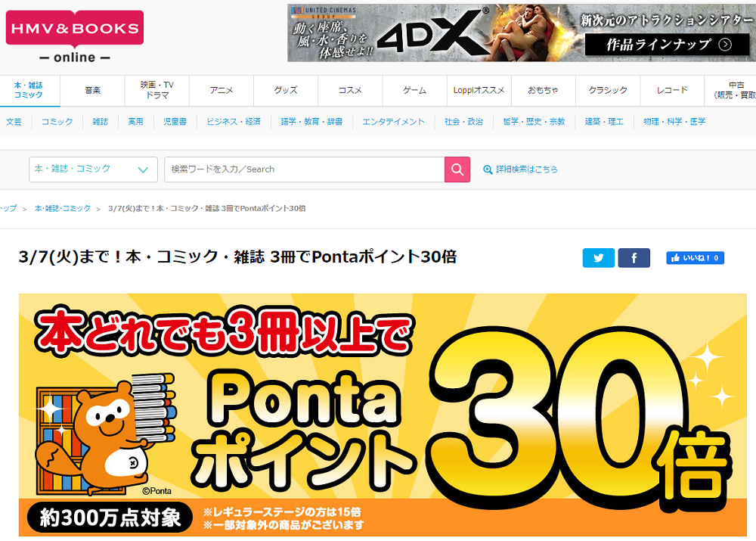Select the レコード main tab
Viewport: 756px width, 541px height.
pos(672,90)
